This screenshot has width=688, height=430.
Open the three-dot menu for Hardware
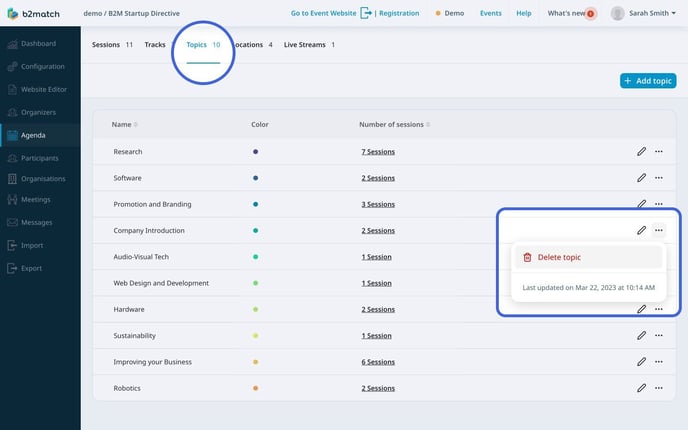tap(659, 309)
